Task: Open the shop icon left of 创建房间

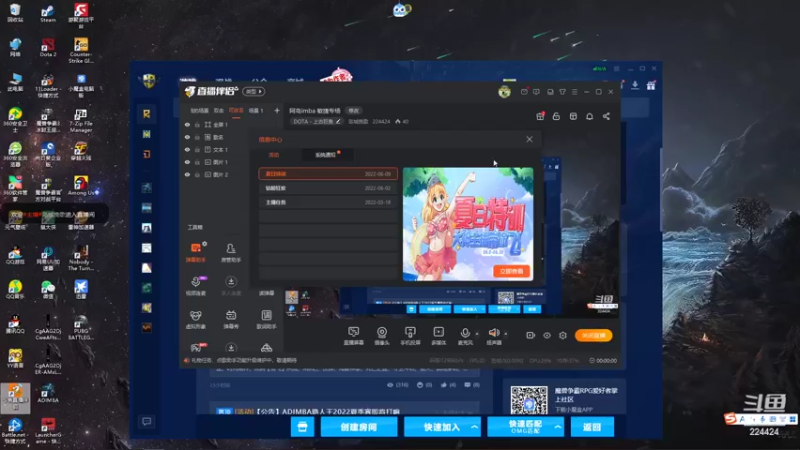Action: coord(303,427)
